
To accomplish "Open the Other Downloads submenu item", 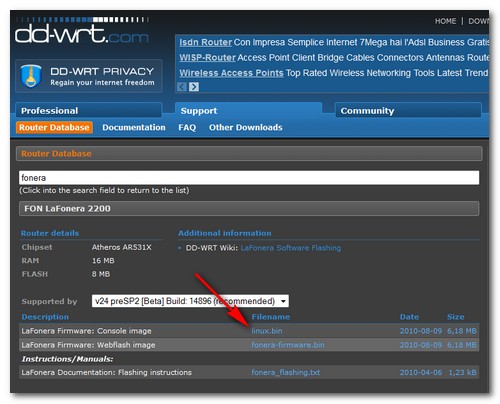I will click(x=246, y=128).
